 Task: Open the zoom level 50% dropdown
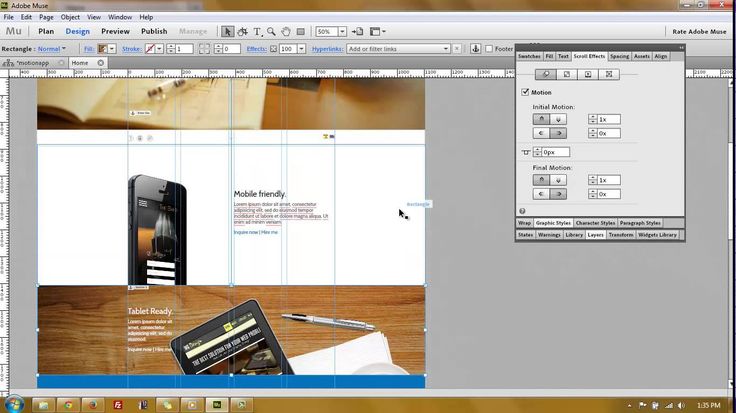tap(342, 31)
